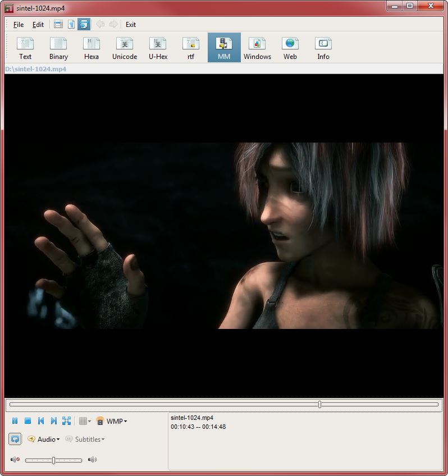Viewport: 448px width, 476px height.
Task: Open the Audio track dropdown
Action: pos(43,440)
